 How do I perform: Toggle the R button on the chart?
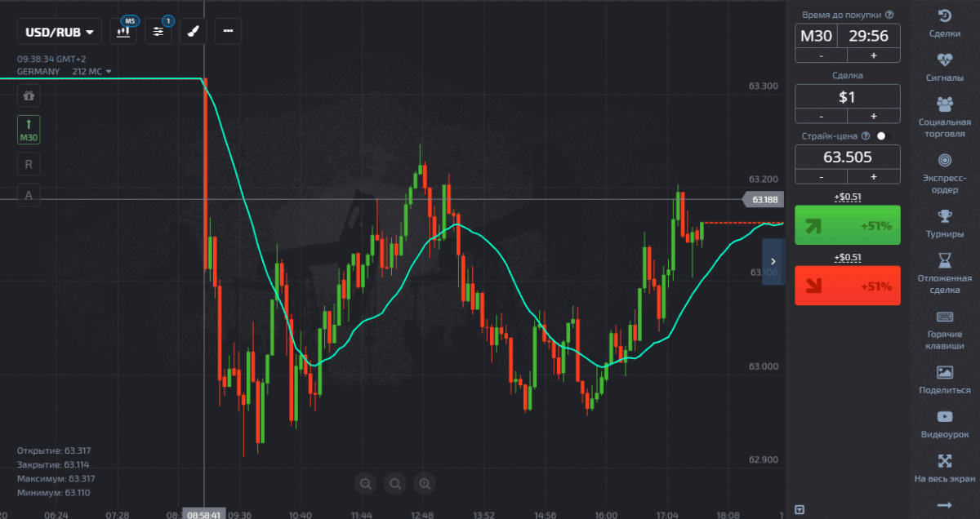tap(29, 164)
